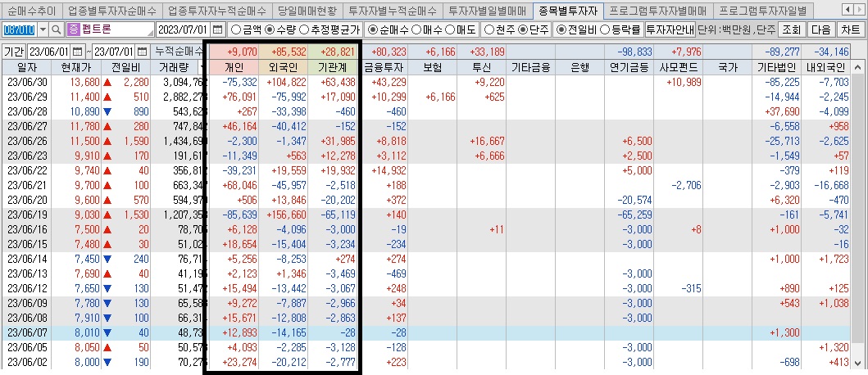Open the 프로그램투자자별매매 tab
Screen dimensions: 868x375
pyautogui.click(x=657, y=10)
